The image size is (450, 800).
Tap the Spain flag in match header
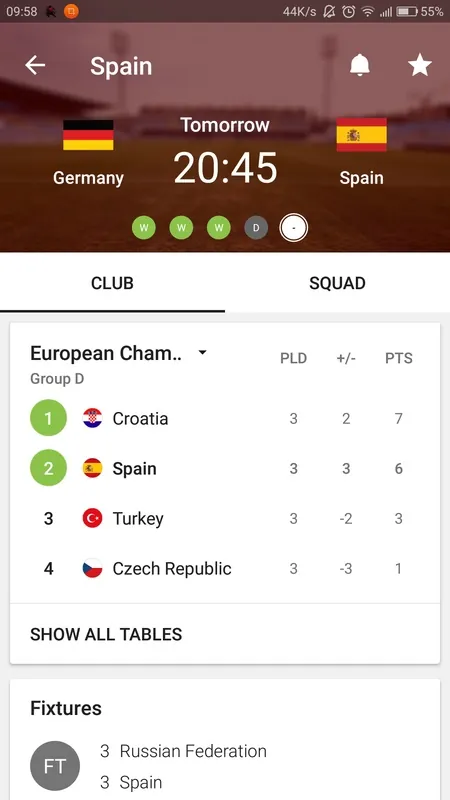click(361, 135)
